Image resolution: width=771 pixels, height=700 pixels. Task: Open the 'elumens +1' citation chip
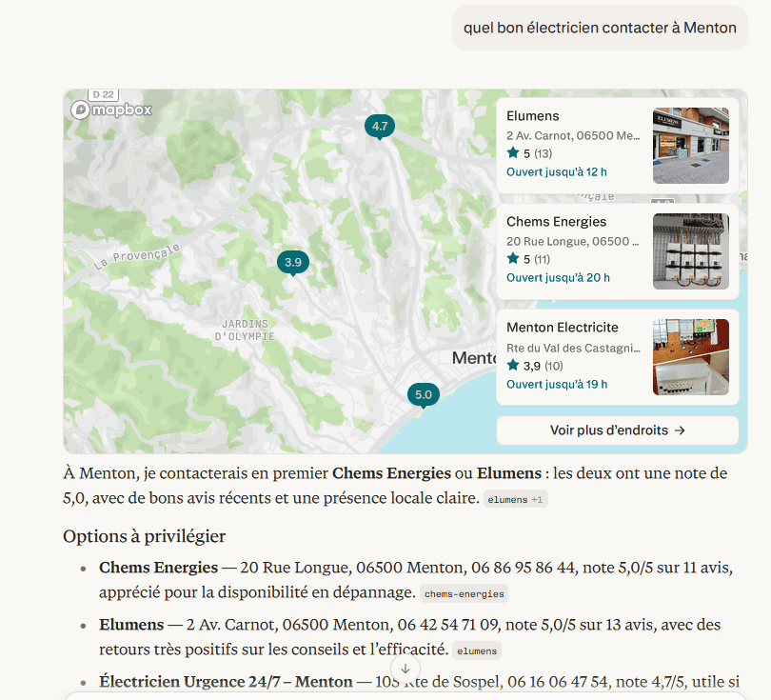(515, 499)
